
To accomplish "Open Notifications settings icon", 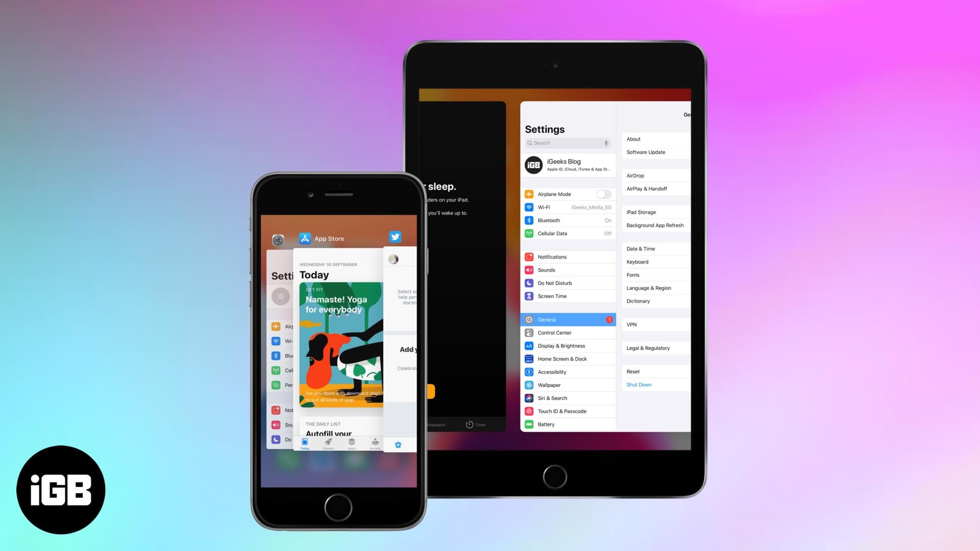I will 529,256.
